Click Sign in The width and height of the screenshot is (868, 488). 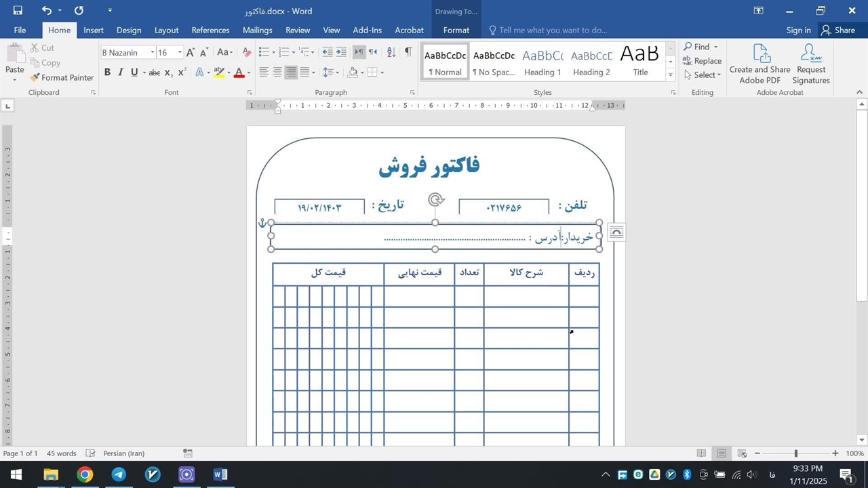[x=798, y=30]
